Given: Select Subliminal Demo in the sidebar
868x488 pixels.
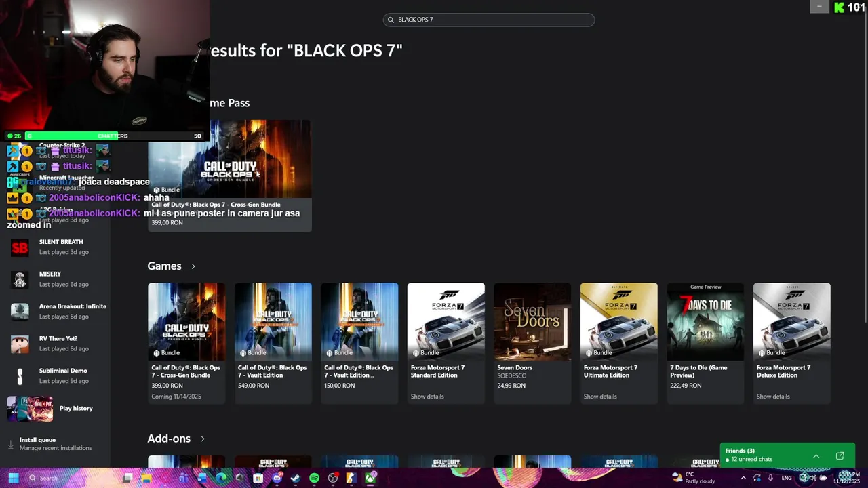Looking at the screenshot, I should pyautogui.click(x=56, y=375).
